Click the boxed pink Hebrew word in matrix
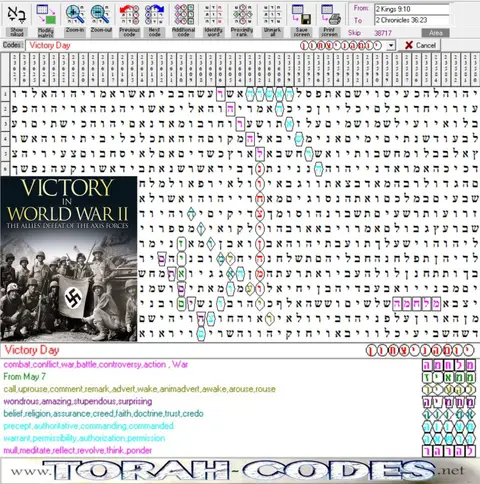 417,304
